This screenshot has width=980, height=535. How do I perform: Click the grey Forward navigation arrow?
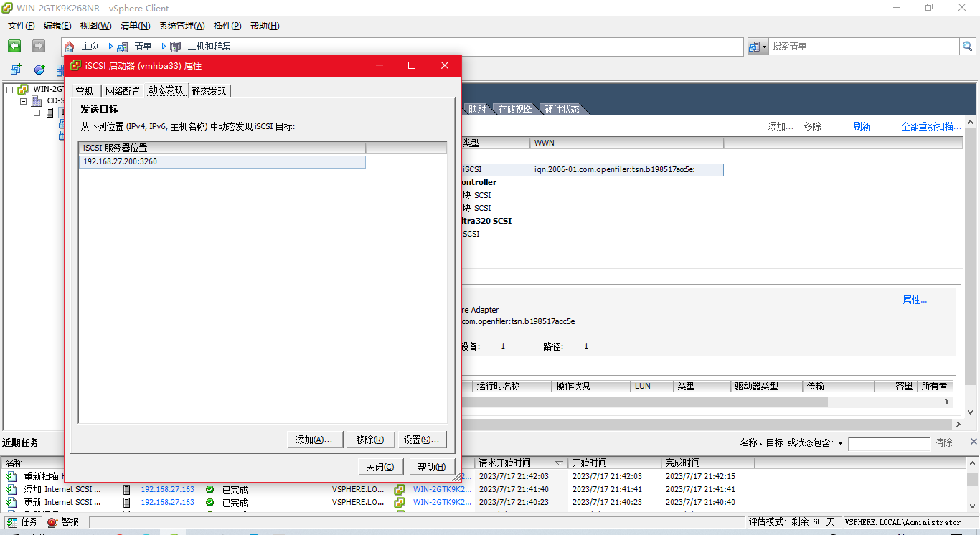39,46
